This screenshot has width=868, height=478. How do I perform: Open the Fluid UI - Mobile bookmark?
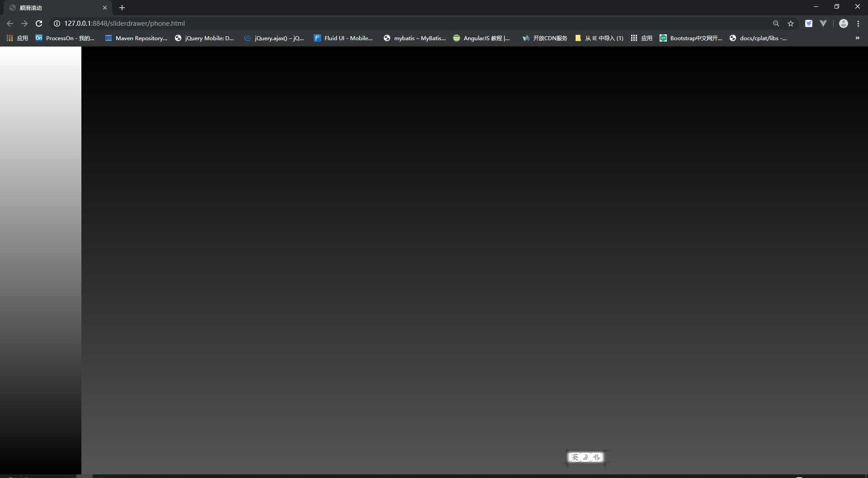click(x=344, y=38)
